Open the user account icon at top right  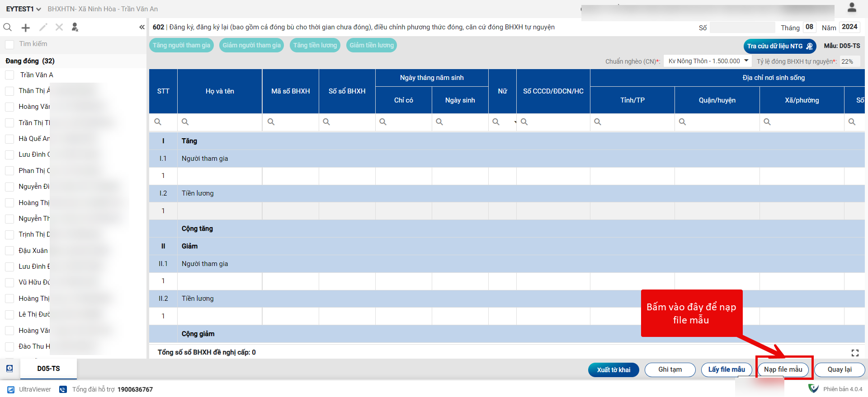[x=852, y=8]
